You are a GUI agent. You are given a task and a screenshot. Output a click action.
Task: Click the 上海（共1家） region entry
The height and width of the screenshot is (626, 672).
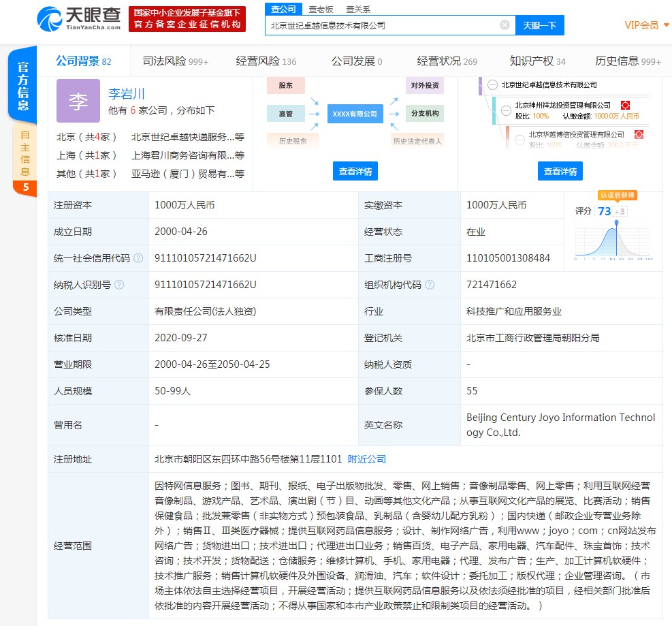86,155
